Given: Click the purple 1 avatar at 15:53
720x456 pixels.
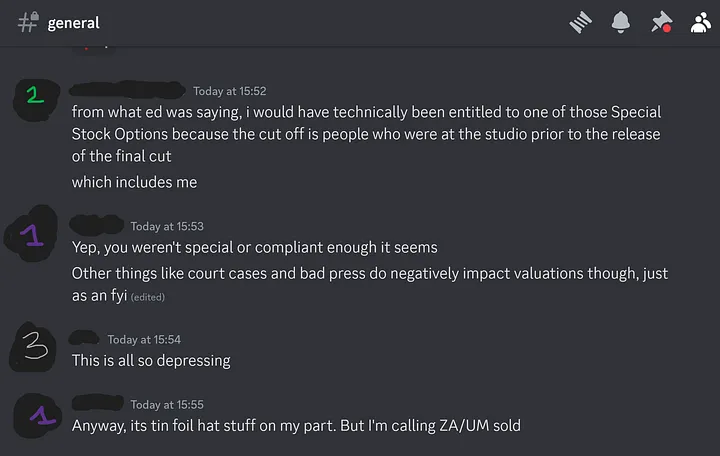Looking at the screenshot, I should 36,237.
